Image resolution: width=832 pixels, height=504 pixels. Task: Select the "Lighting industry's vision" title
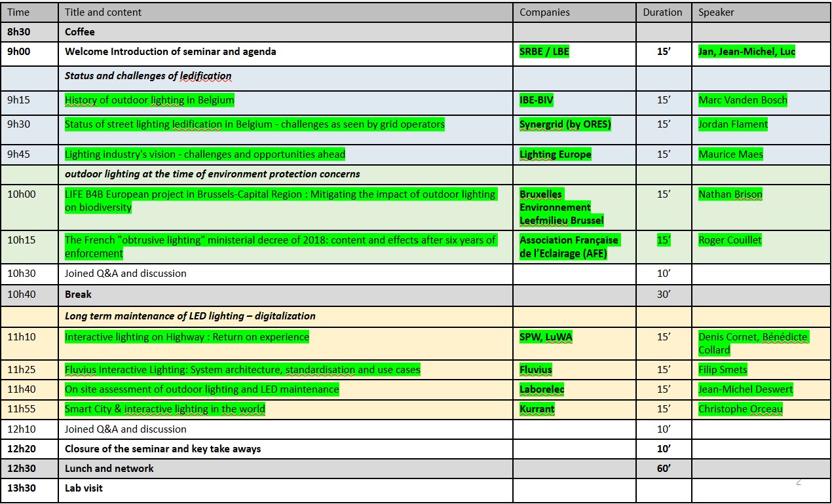tap(205, 154)
